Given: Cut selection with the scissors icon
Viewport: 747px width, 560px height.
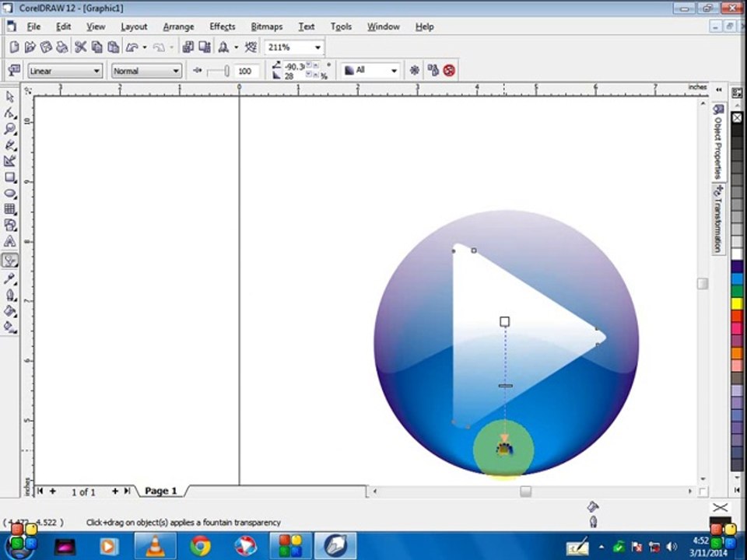Looking at the screenshot, I should point(80,47).
